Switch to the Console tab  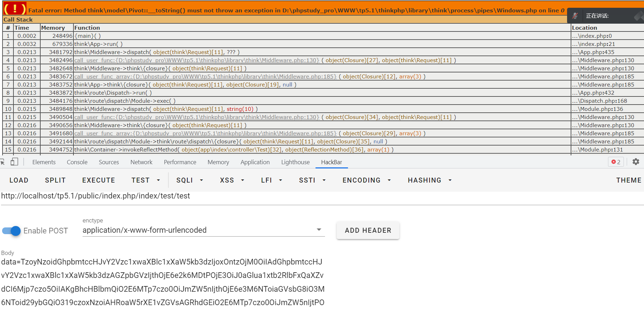(77, 162)
